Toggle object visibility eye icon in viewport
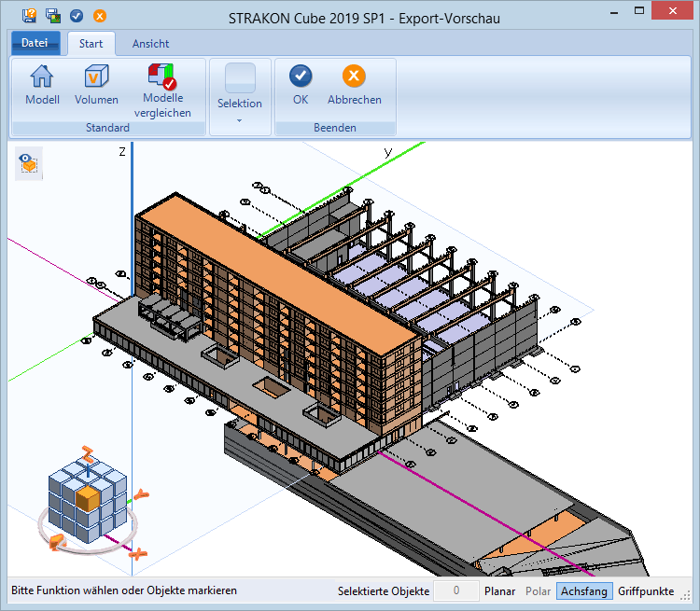Screen dimensions: 700x611 (29, 163)
